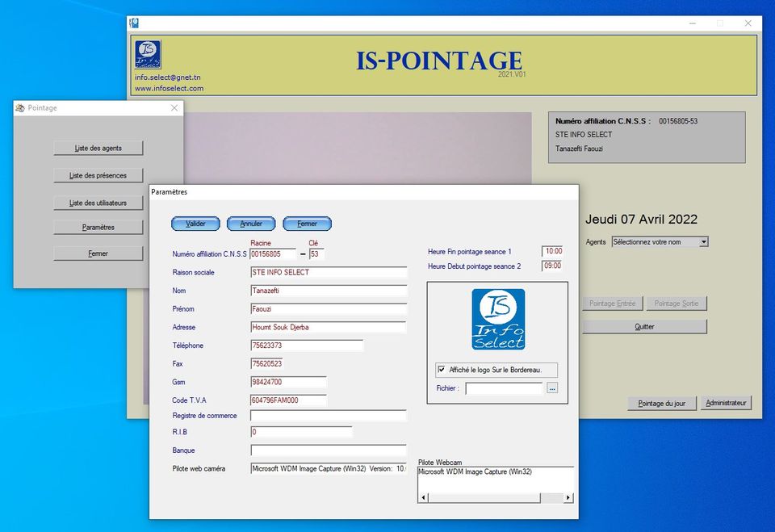Viewport: 775px width, 532px height.
Task: Click the Adresse field
Action: pos(329,327)
